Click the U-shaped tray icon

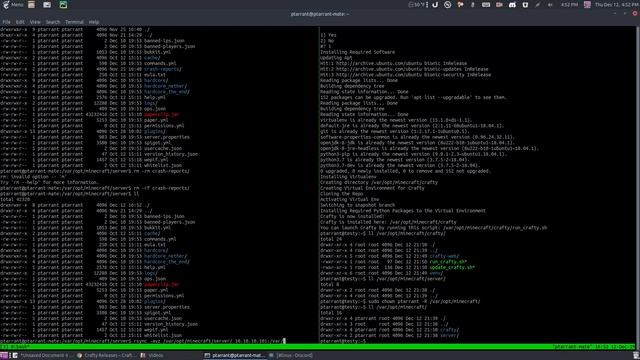click(x=435, y=5)
